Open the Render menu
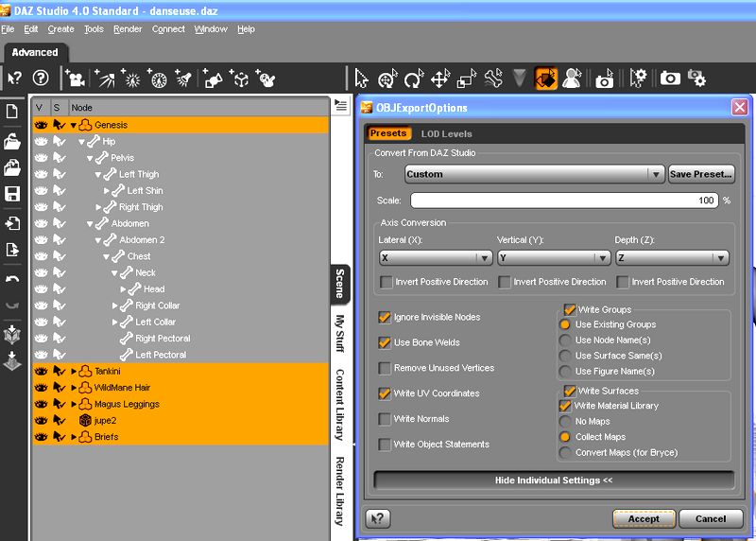 128,29
